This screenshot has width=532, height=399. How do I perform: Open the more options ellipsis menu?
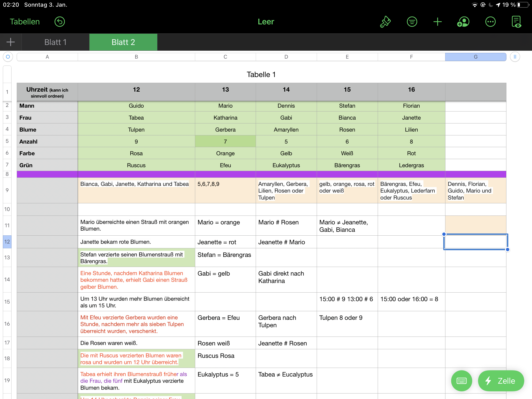pos(490,22)
